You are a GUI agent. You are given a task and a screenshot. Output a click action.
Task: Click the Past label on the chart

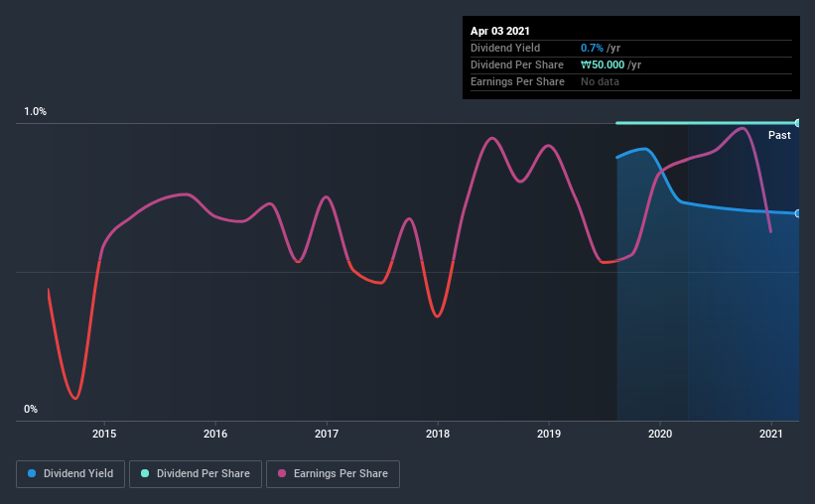(x=779, y=135)
